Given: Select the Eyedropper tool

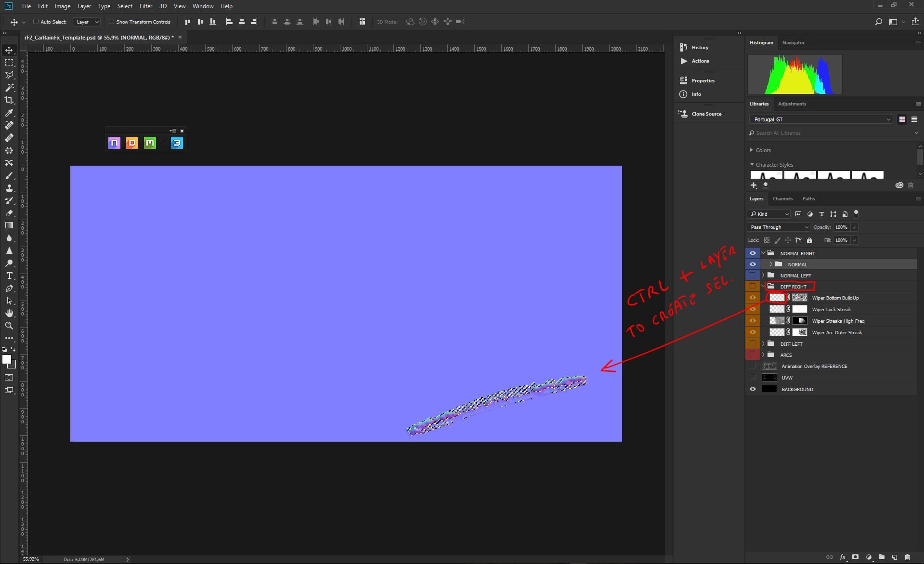Looking at the screenshot, I should click(x=9, y=113).
